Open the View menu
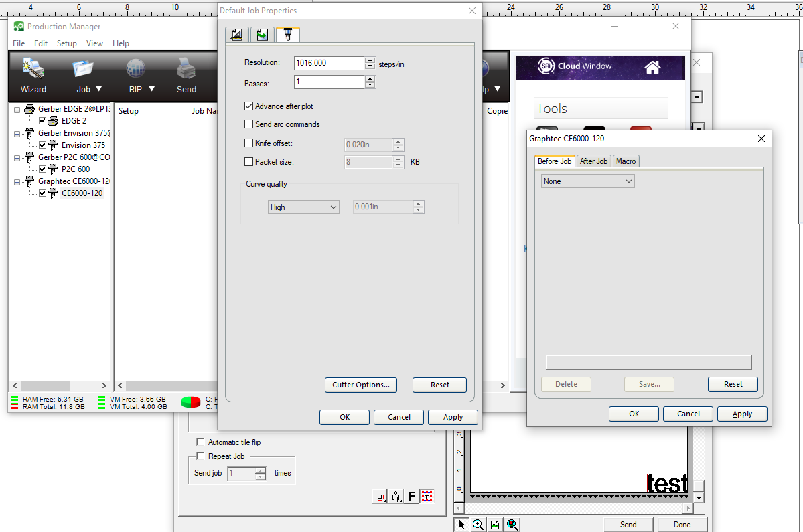 94,43
